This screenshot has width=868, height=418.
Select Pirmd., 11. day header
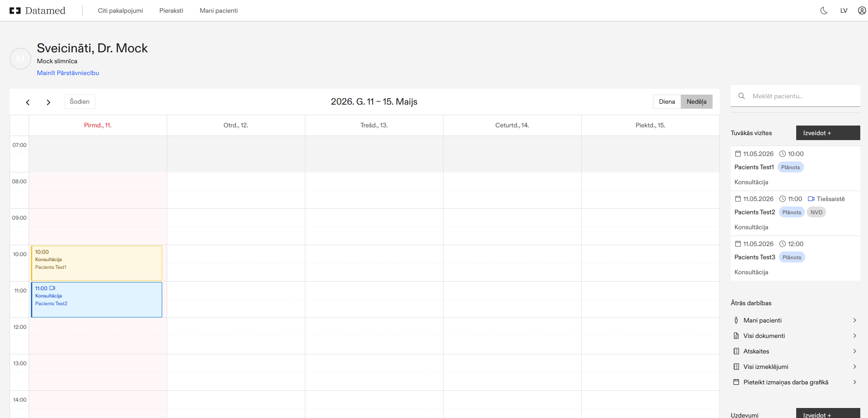[98, 125]
